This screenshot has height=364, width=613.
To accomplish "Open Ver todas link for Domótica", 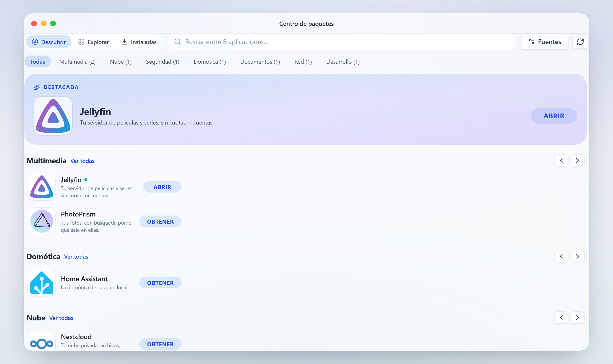I will click(76, 256).
